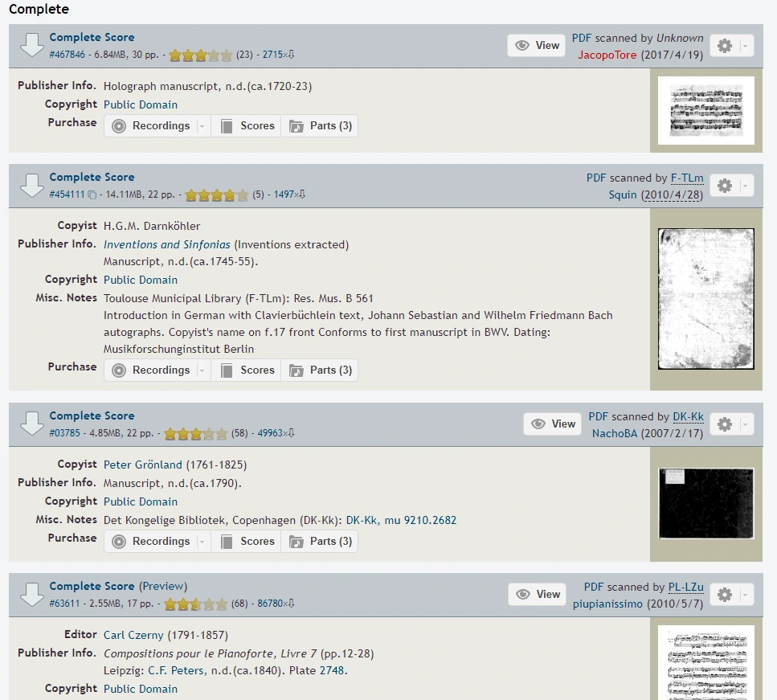Viewport: 777px width, 700px height.
Task: Open plate 2748 link
Action: pos(332,670)
